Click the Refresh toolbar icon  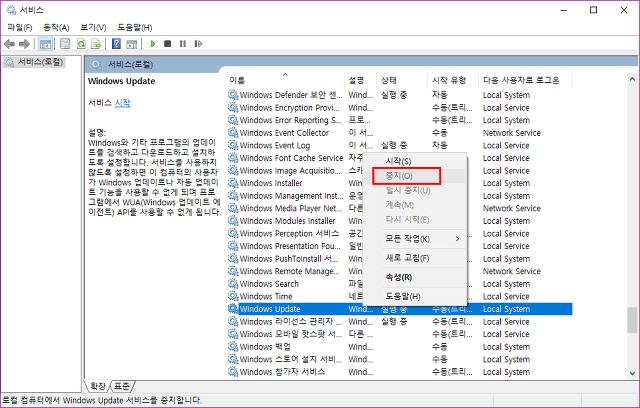[81, 44]
